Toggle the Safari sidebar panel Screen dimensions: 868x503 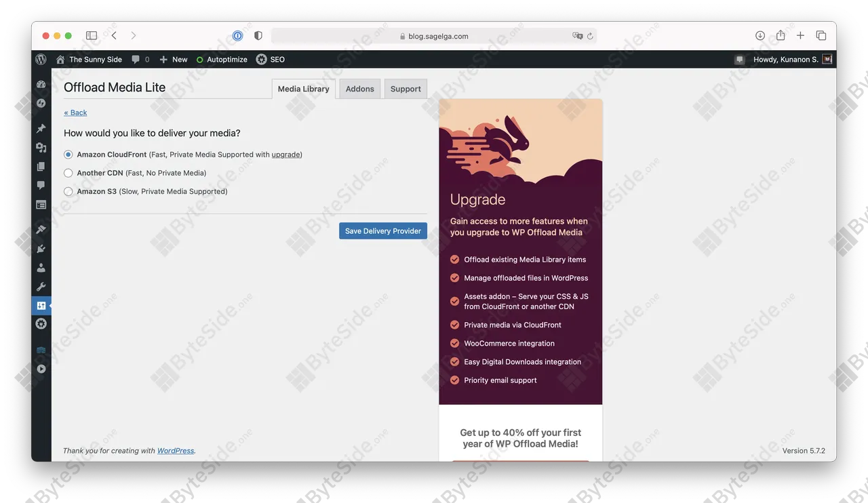(92, 35)
